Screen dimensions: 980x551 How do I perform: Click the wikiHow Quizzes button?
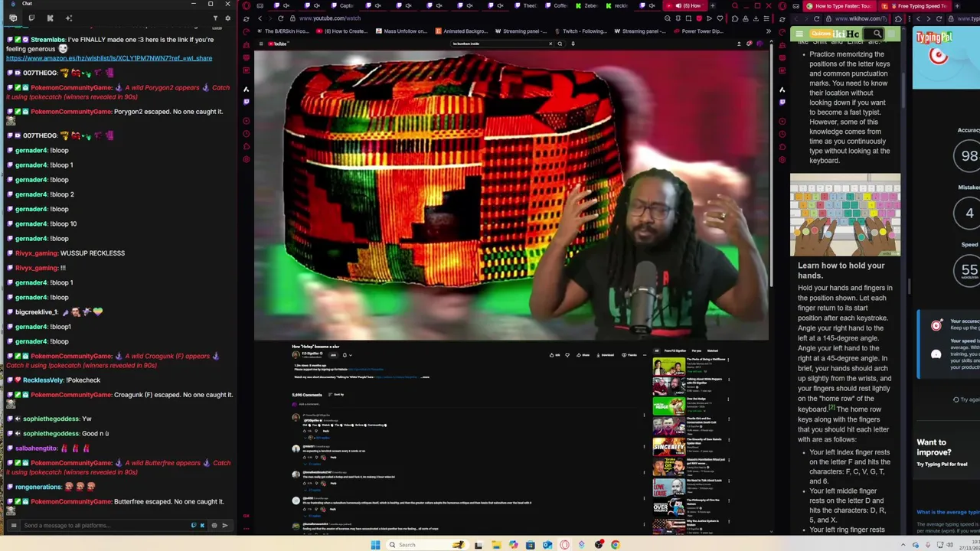pos(821,34)
